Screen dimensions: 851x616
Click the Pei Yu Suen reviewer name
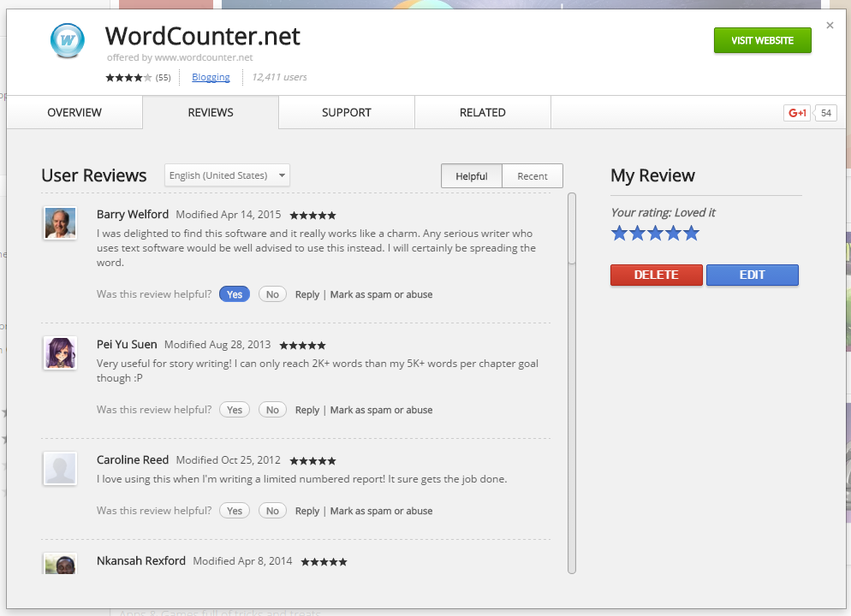click(127, 344)
